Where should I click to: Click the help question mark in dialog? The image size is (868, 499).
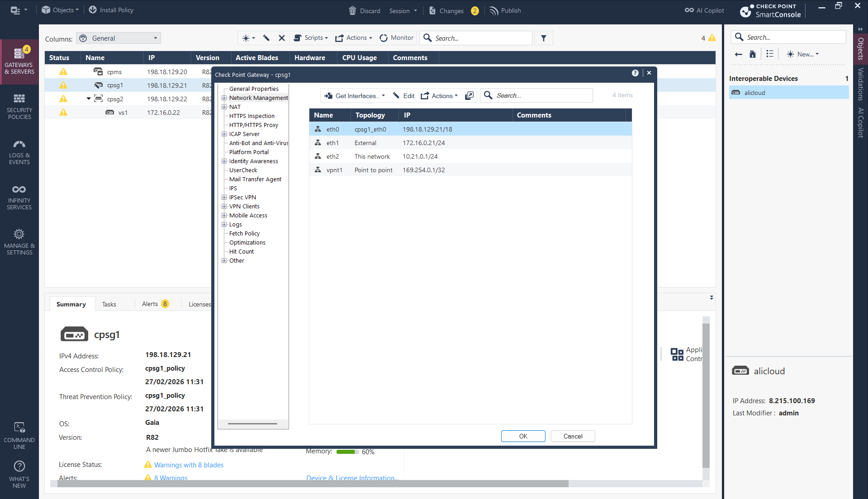click(x=635, y=73)
